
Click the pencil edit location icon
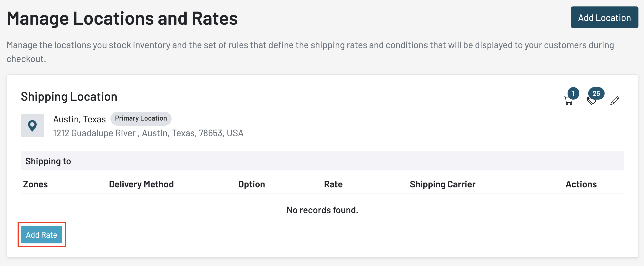click(x=615, y=100)
